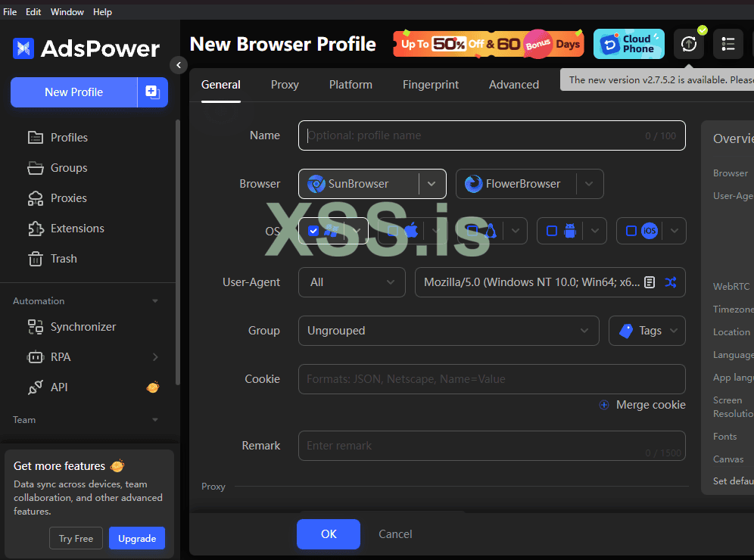Viewport: 754px width, 560px height.
Task: Collapse the Automation section
Action: point(155,301)
